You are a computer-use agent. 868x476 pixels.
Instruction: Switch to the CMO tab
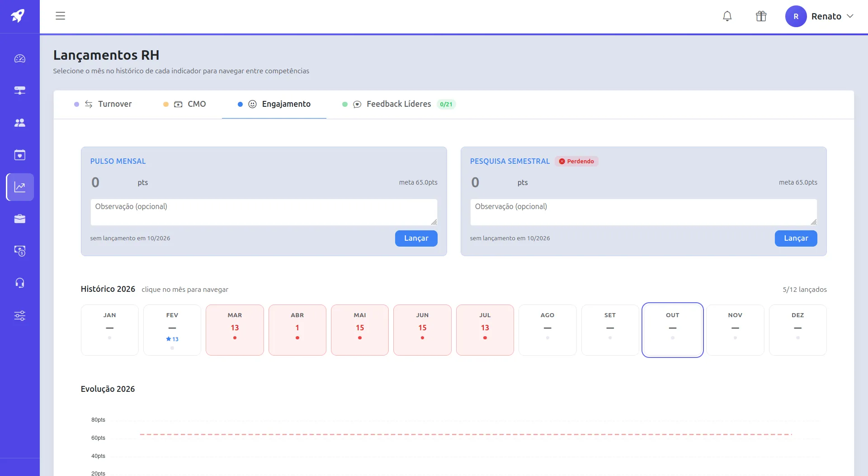click(184, 104)
